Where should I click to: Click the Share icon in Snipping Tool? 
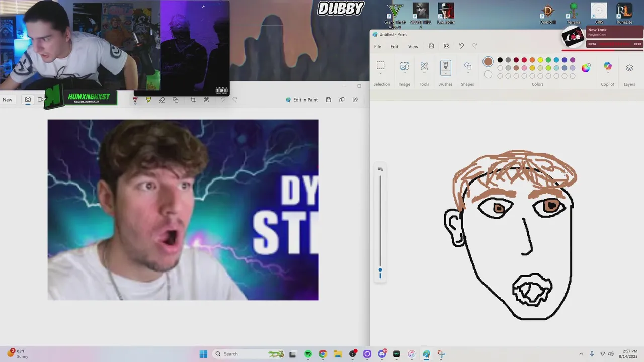pyautogui.click(x=355, y=100)
